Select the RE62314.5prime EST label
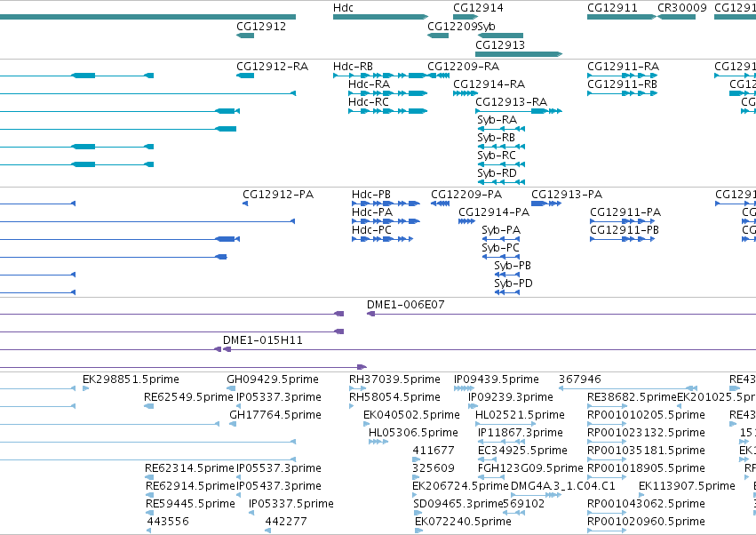Image resolution: width=756 pixels, height=535 pixels. click(x=189, y=469)
